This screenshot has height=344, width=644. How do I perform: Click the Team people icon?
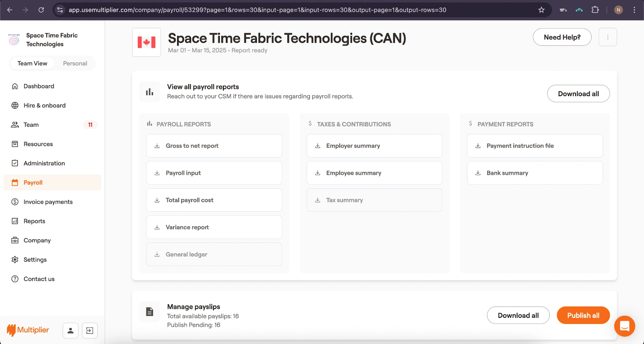(15, 125)
